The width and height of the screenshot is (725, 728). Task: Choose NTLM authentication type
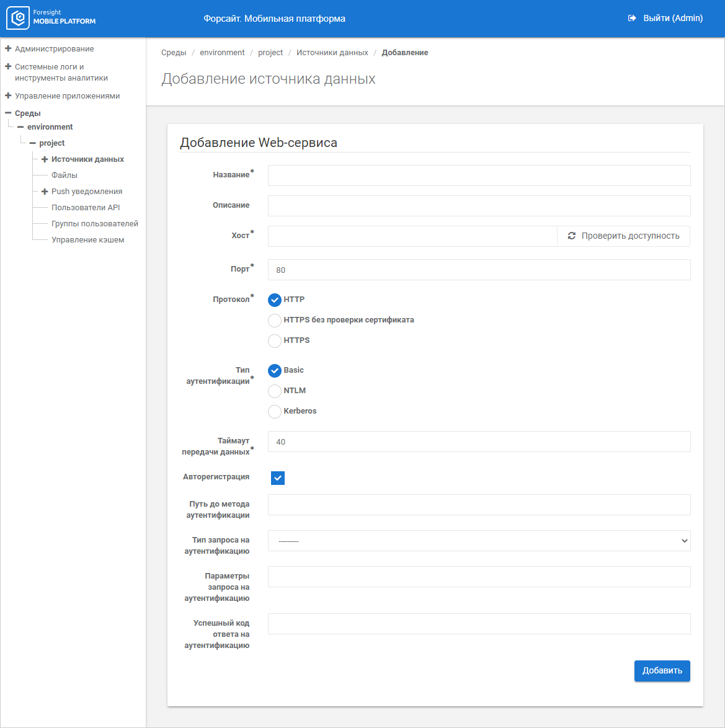275,391
